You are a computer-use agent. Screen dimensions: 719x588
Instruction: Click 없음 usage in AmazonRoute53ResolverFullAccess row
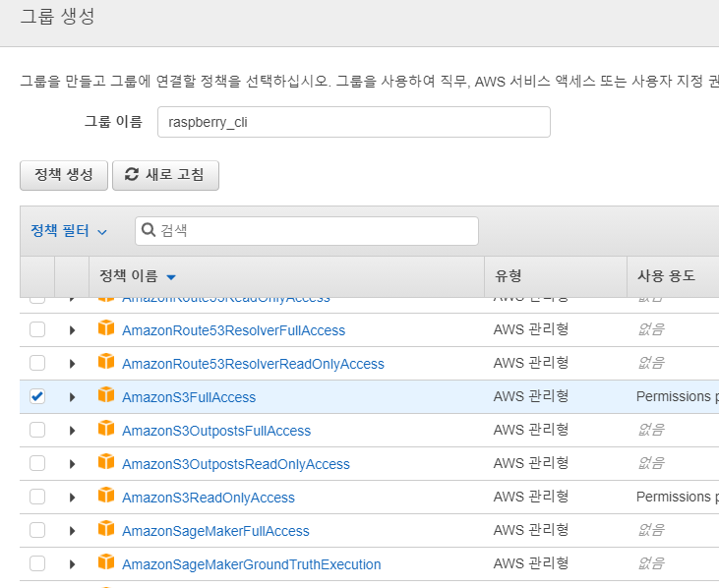coord(651,329)
